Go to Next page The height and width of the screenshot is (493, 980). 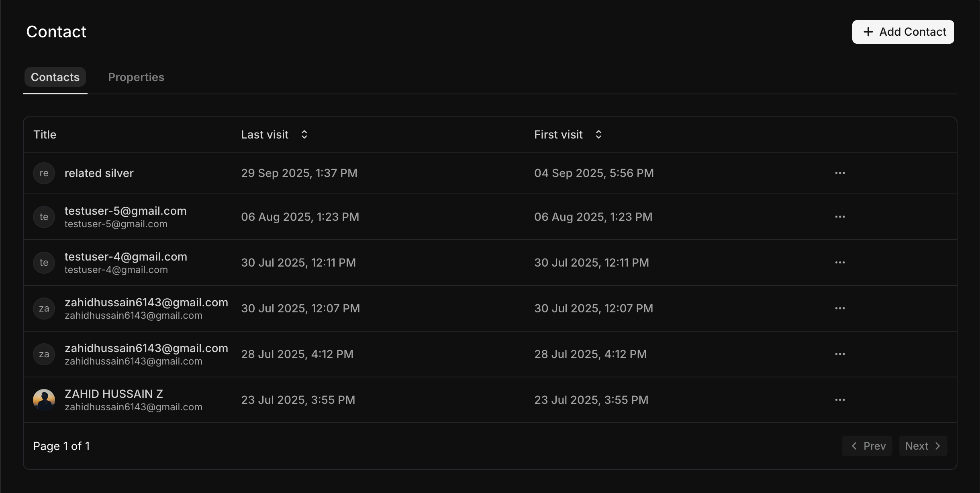coord(923,446)
